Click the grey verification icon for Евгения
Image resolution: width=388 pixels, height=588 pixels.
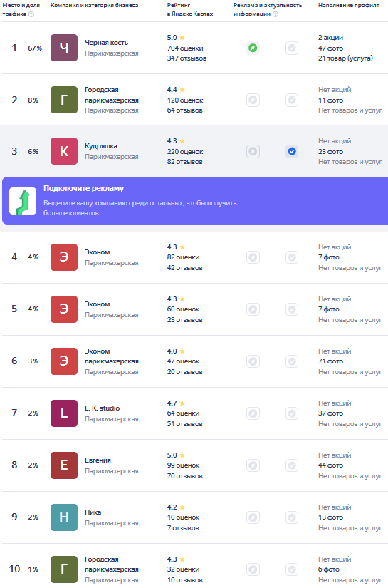(x=292, y=465)
